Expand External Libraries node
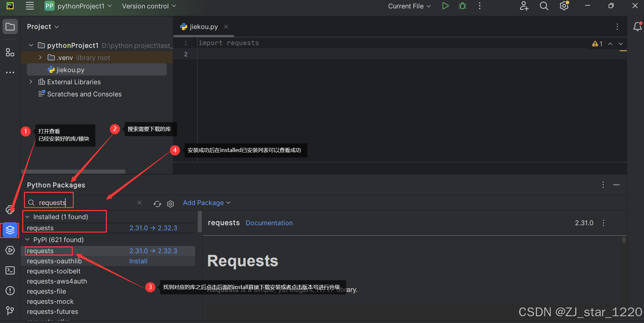This screenshot has width=644, height=323. pyautogui.click(x=31, y=82)
